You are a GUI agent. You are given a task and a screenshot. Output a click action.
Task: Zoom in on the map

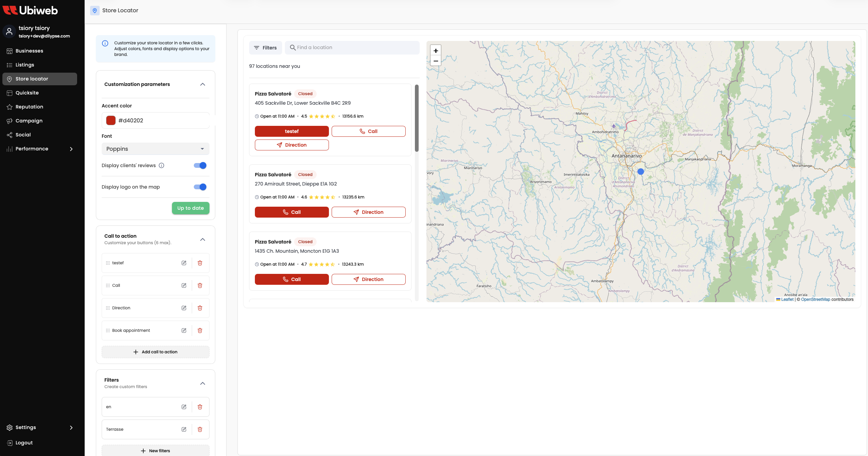[436, 51]
